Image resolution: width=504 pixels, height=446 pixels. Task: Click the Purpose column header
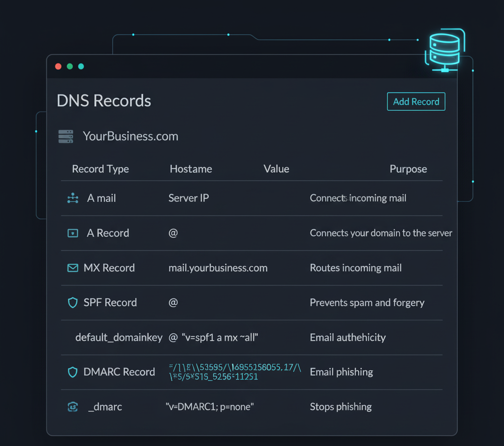click(x=408, y=169)
